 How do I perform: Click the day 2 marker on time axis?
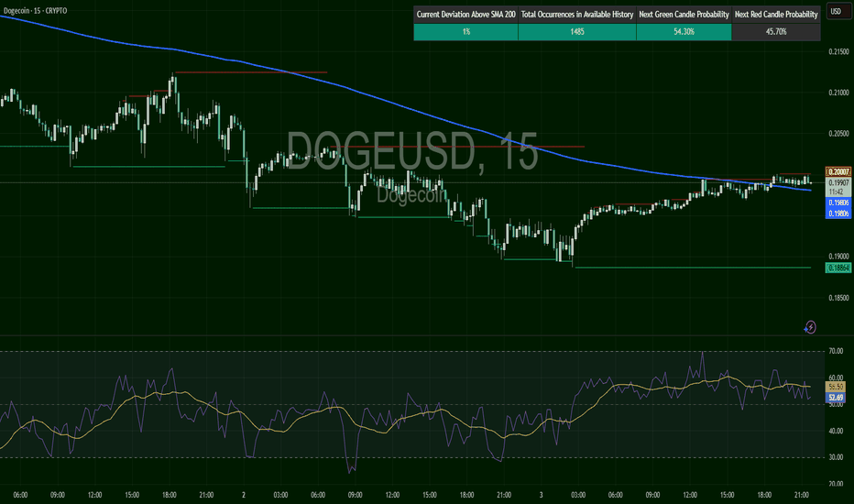tap(244, 495)
